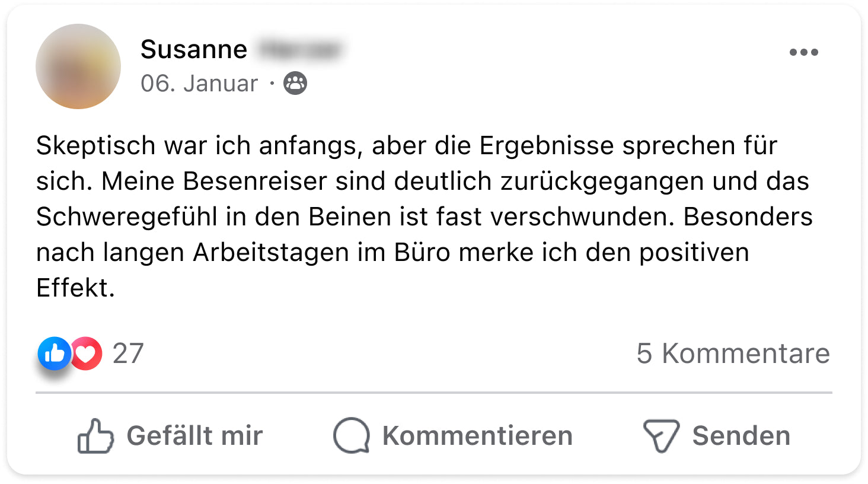Click the final word Effekt in post

click(72, 288)
